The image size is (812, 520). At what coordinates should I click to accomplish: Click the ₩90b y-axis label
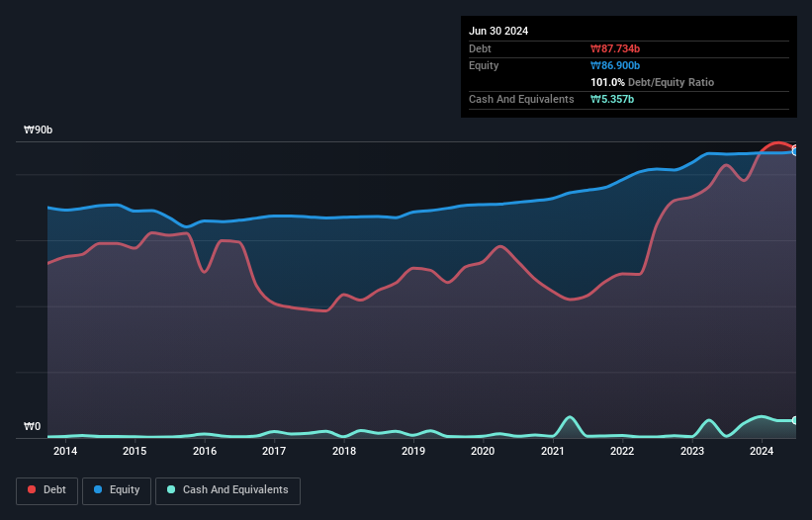tap(38, 130)
